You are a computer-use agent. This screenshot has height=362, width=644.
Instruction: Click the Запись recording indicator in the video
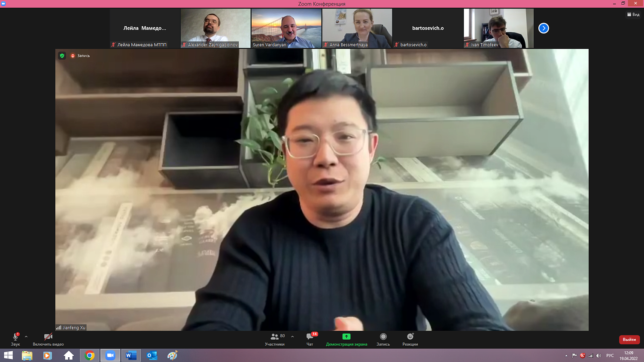coord(80,56)
